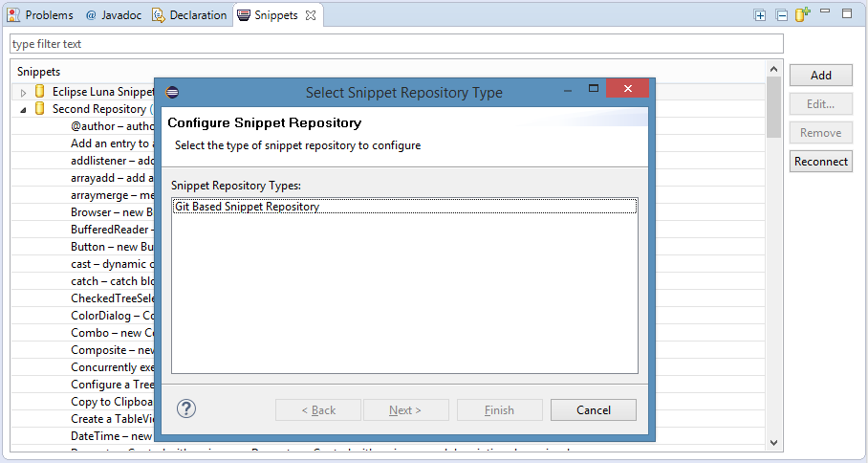Image resolution: width=868 pixels, height=463 pixels.
Task: Collapse the Second Repository tree node
Action: pos(24,110)
